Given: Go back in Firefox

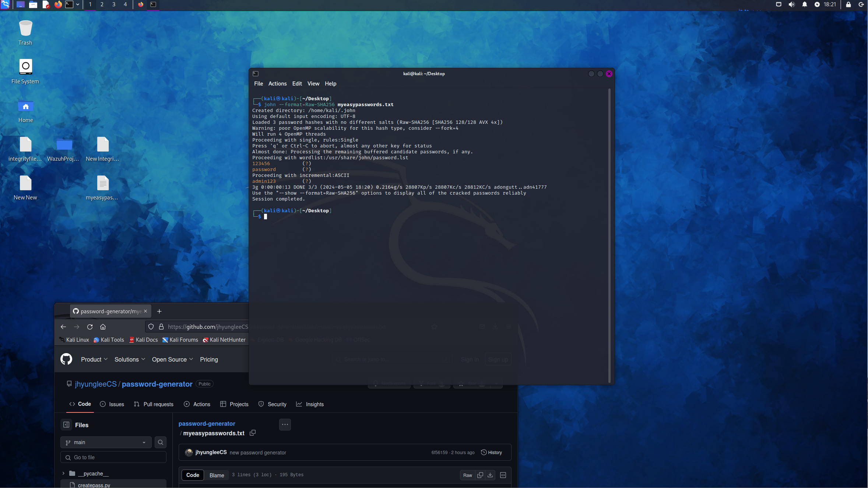Looking at the screenshot, I should [x=63, y=327].
